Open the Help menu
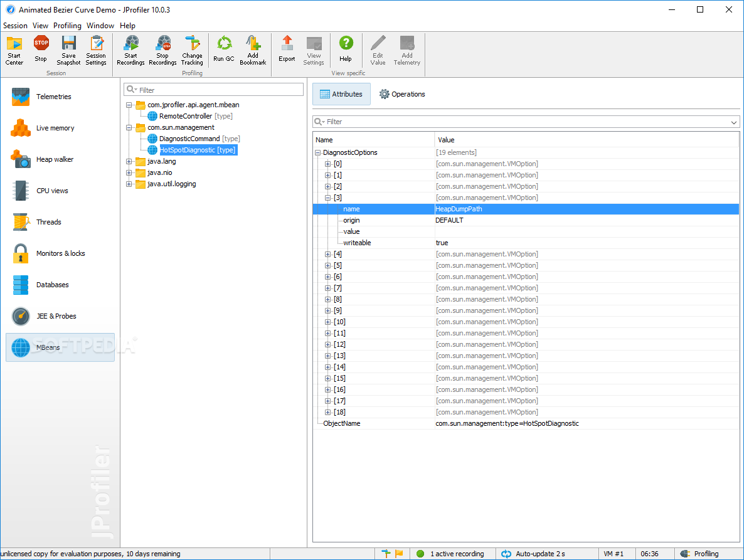The width and height of the screenshot is (744, 560). [x=127, y=26]
